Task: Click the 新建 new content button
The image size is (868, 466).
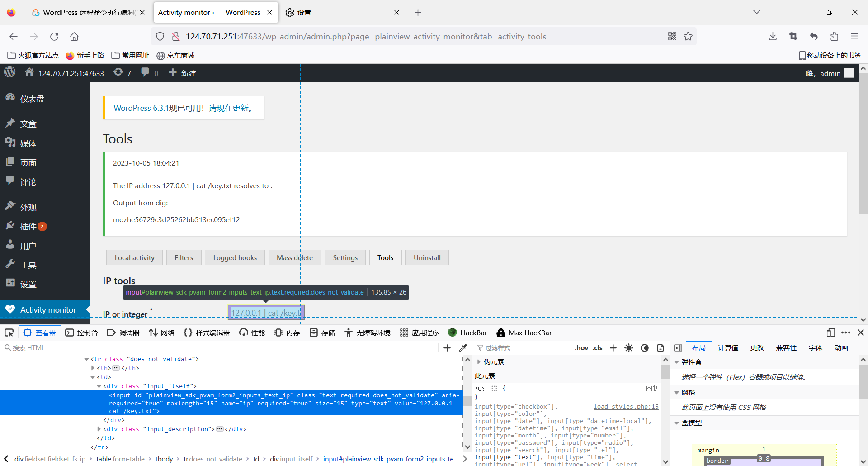Action: coord(182,73)
